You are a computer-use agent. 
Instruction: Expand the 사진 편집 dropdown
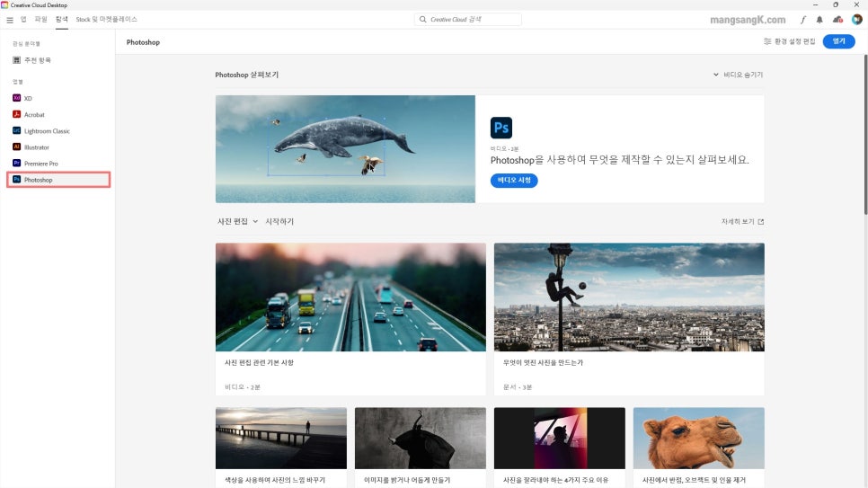coord(237,222)
